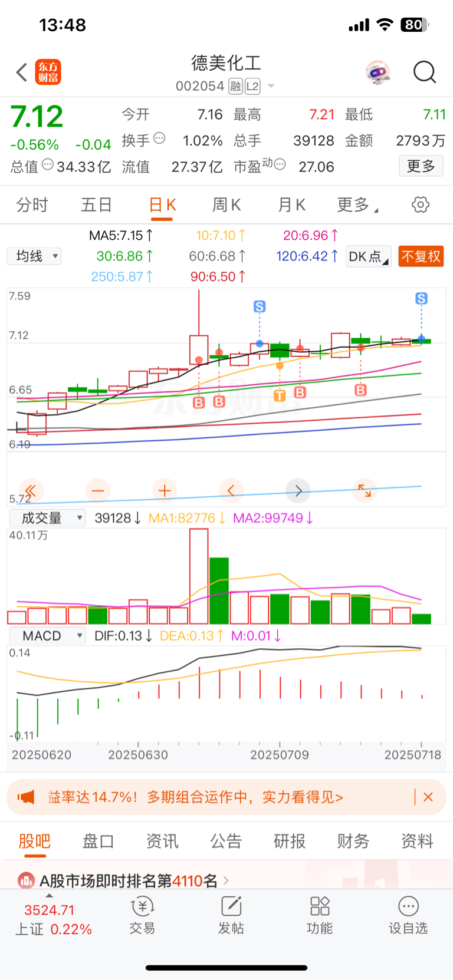
Task: Tap the A股 ranking chart icon
Action: point(26,881)
